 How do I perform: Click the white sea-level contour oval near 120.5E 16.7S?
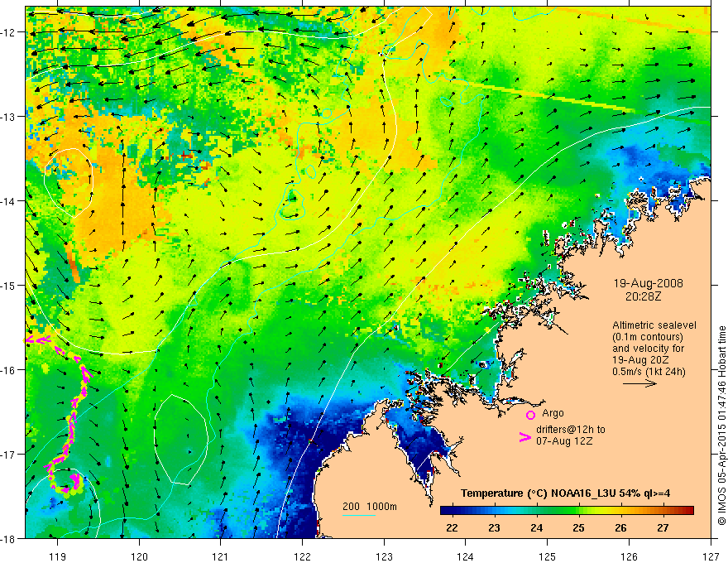pos(180,440)
